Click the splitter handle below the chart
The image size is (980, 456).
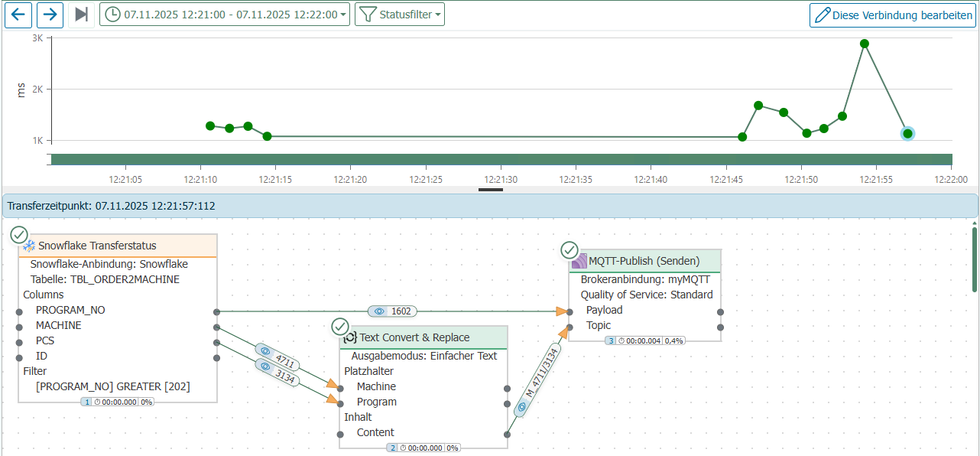(490, 189)
